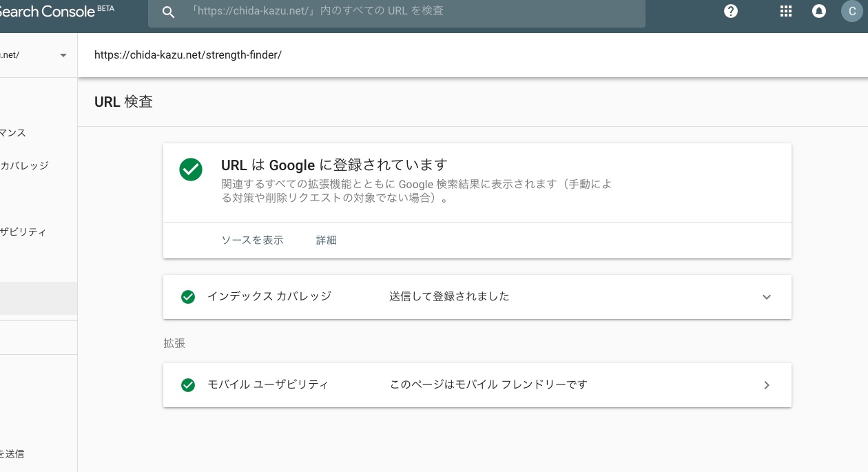The width and height of the screenshot is (868, 472).
Task: Click green check icon in モバイル ユーザビリティ row
Action: tap(188, 385)
